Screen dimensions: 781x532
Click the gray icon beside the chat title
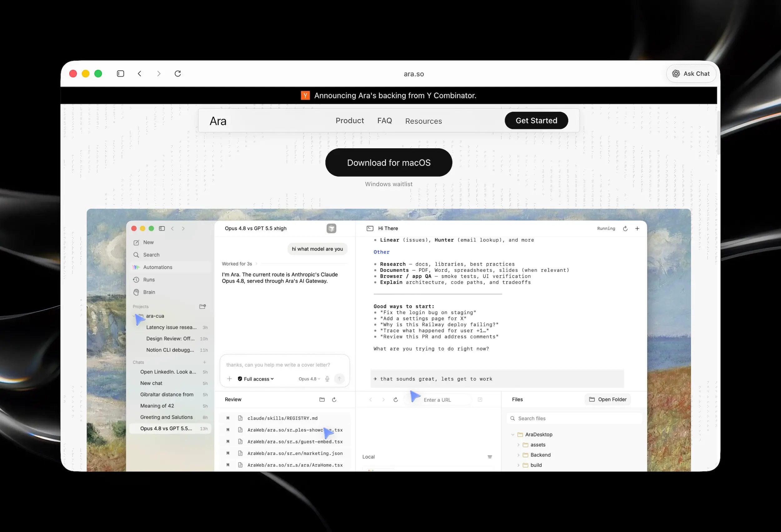point(331,229)
